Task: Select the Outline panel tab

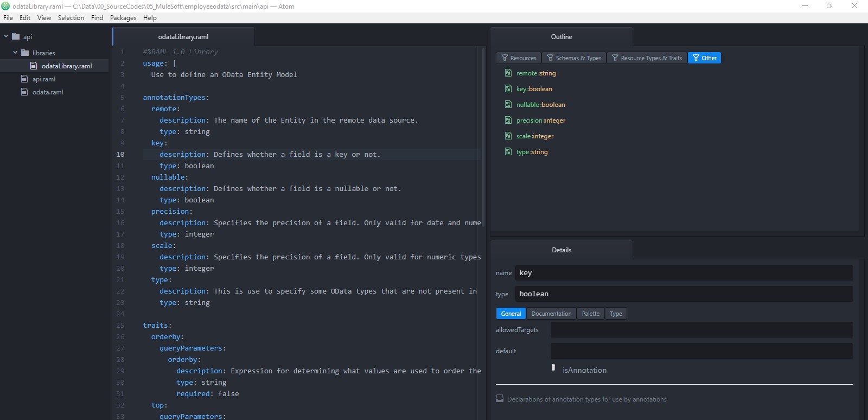Action: (x=561, y=37)
